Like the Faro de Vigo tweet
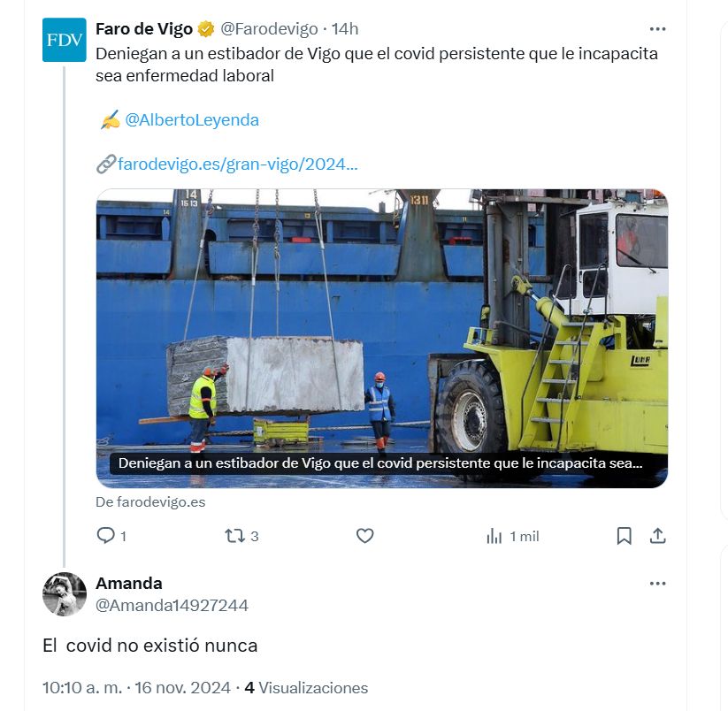This screenshot has height=711, width=728. 365,536
